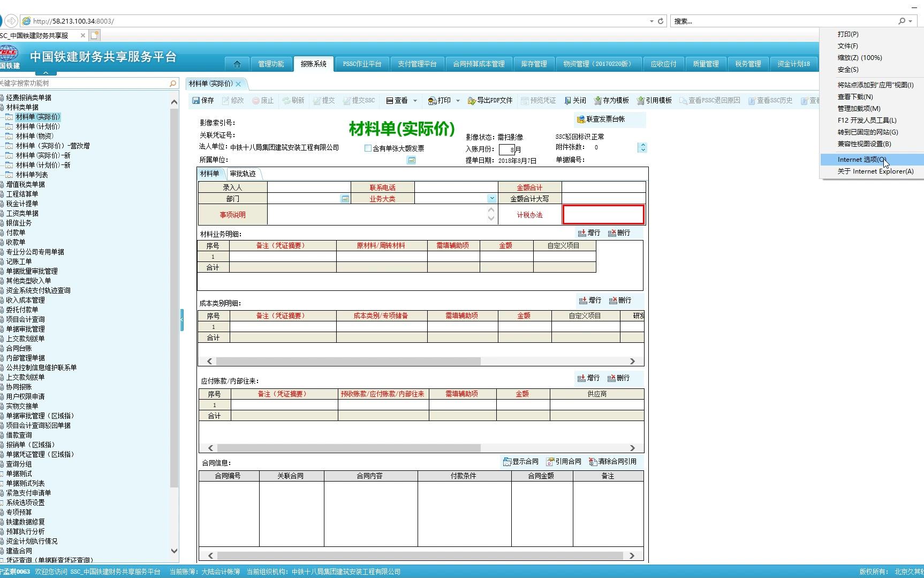Click the 所属单位 lookup icon
The width and height of the screenshot is (924, 578).
[411, 160]
